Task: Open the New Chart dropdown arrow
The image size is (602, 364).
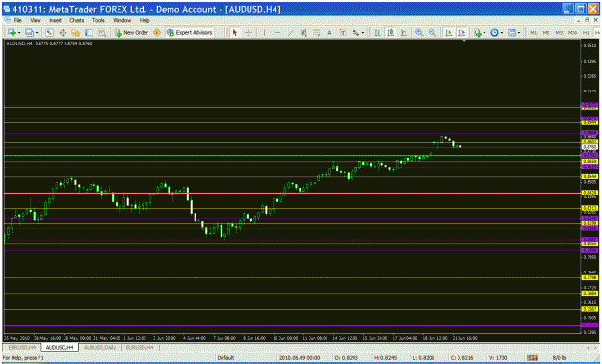Action: pos(19,33)
